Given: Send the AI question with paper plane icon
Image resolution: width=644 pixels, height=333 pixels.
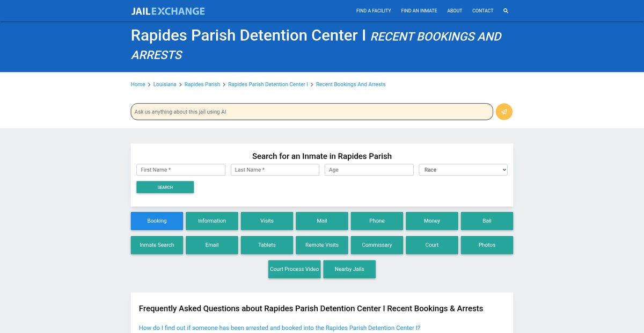Looking at the screenshot, I should pyautogui.click(x=504, y=112).
